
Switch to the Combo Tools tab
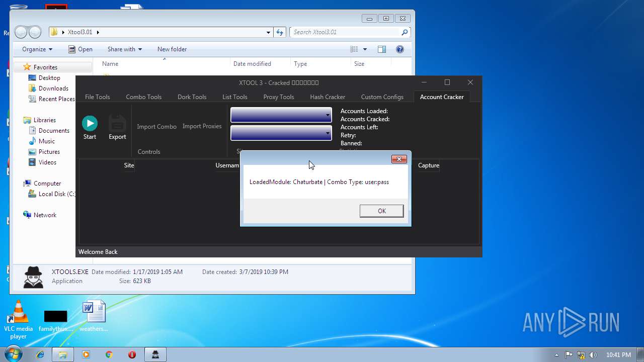pyautogui.click(x=144, y=97)
